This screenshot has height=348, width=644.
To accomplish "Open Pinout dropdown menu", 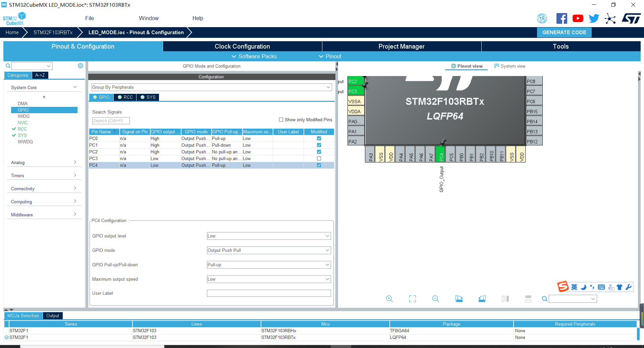I will tap(330, 56).
